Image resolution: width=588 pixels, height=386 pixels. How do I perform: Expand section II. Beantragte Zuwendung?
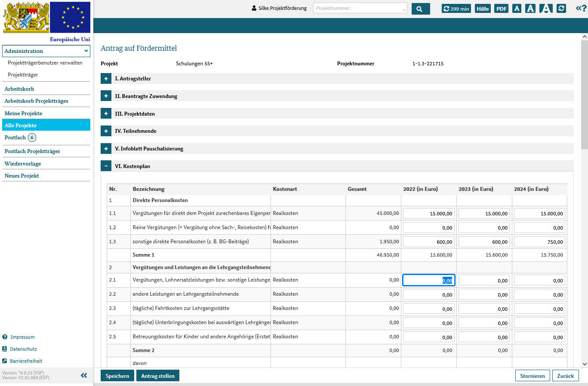click(106, 96)
